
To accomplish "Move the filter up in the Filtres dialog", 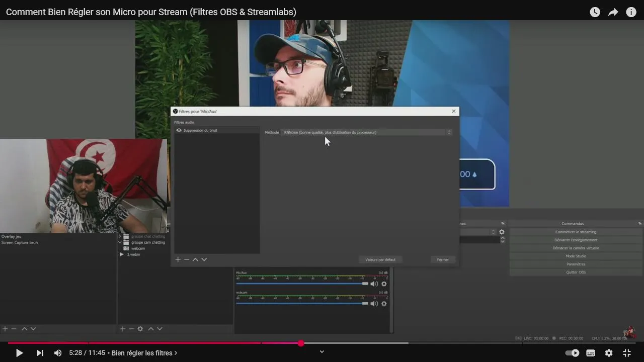I will (195, 259).
